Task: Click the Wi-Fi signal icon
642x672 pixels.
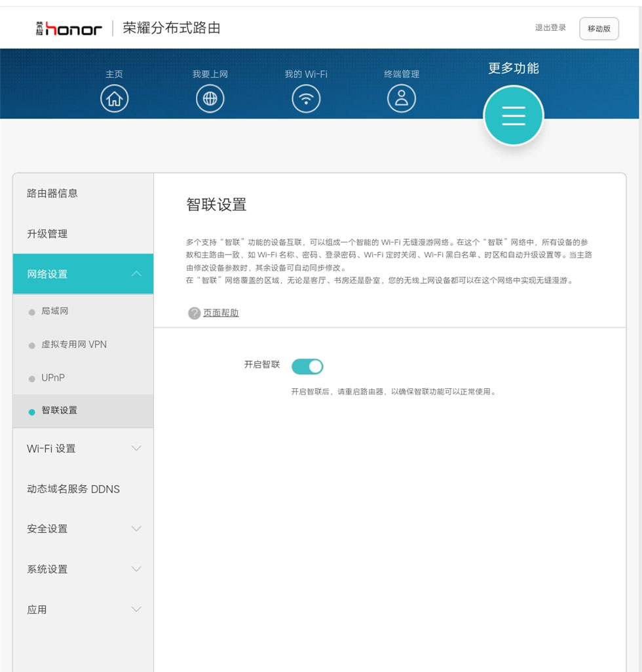Action: coord(305,99)
